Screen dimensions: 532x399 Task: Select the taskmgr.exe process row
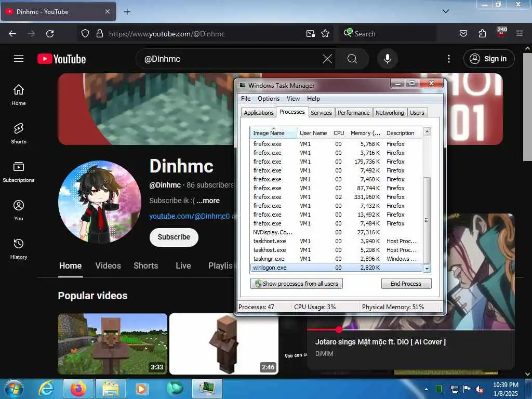coord(336,259)
